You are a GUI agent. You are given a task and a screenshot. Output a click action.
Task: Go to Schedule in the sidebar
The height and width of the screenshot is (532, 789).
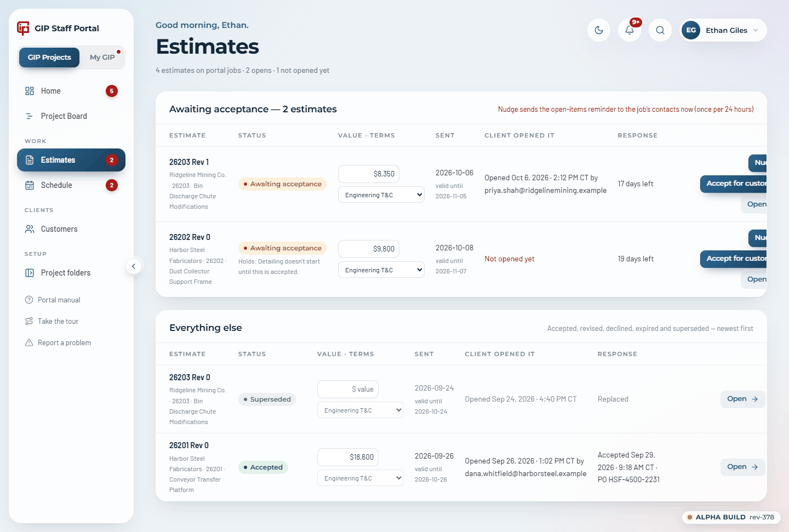[71, 185]
